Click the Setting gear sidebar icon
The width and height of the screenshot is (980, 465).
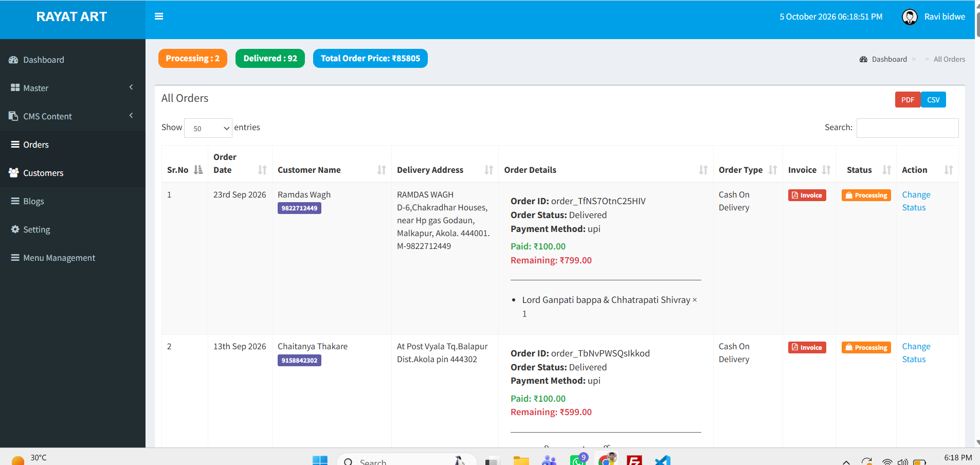(15, 229)
